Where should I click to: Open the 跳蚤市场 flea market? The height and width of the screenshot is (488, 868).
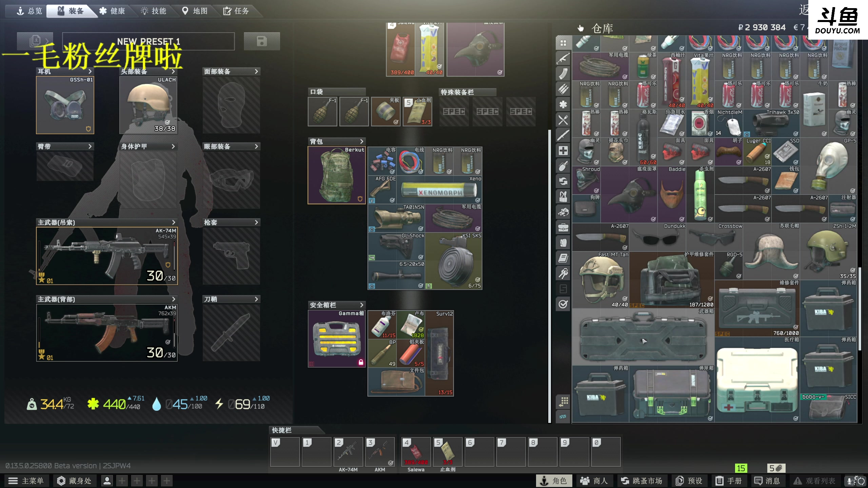pos(642,481)
